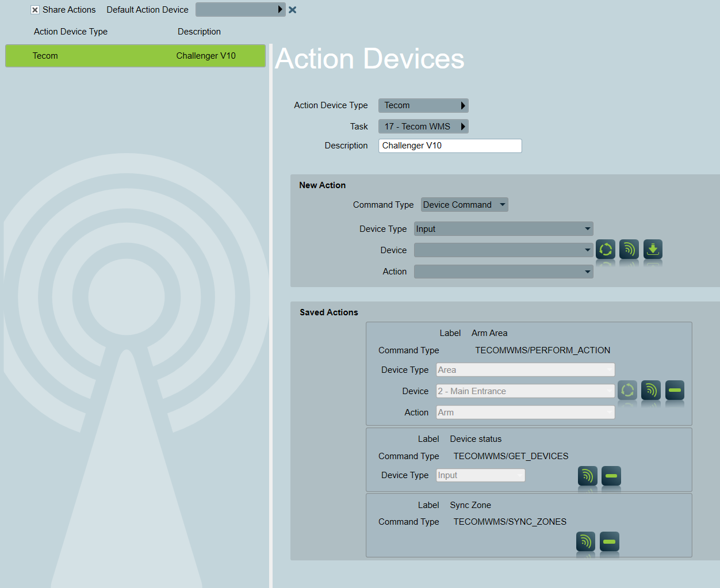
Task: Open Command Type Device Command dropdown
Action: pos(465,205)
